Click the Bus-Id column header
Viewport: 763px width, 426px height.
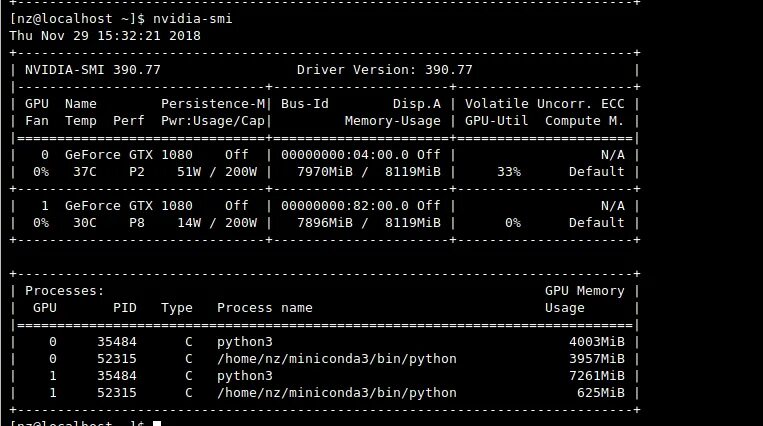305,104
